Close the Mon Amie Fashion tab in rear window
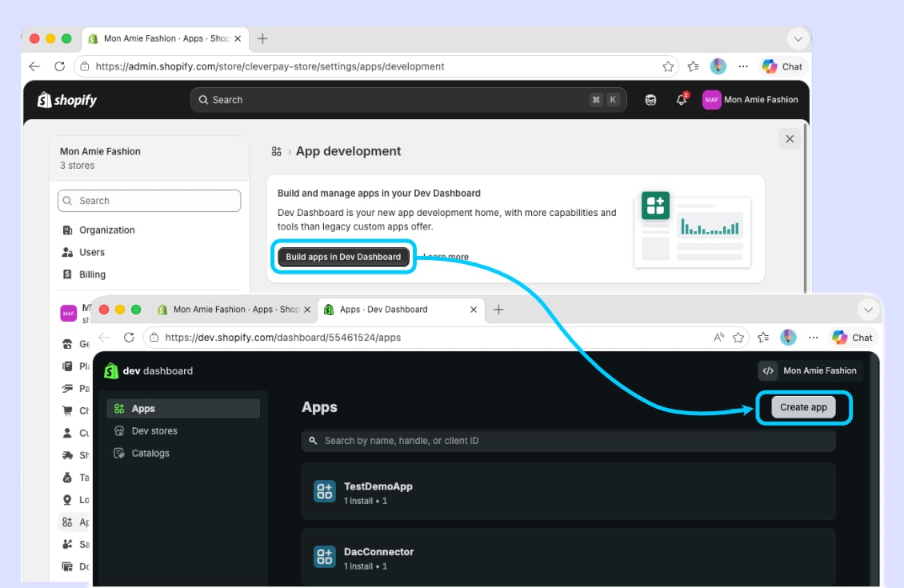Image resolution: width=904 pixels, height=588 pixels. (238, 38)
